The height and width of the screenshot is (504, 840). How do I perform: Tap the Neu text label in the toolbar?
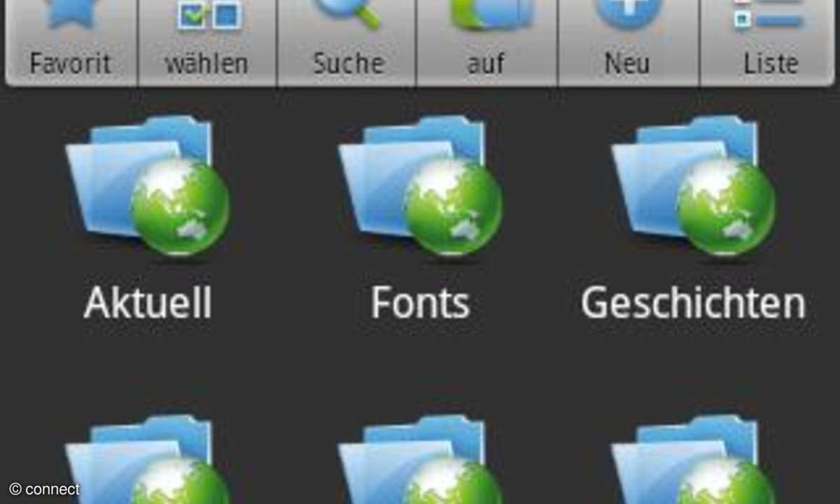[x=627, y=64]
